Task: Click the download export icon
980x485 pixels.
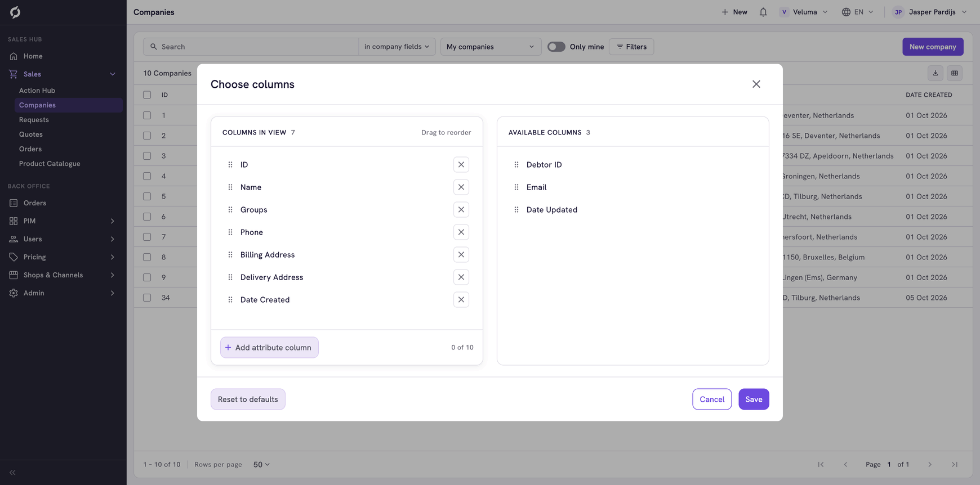Action: [936, 73]
